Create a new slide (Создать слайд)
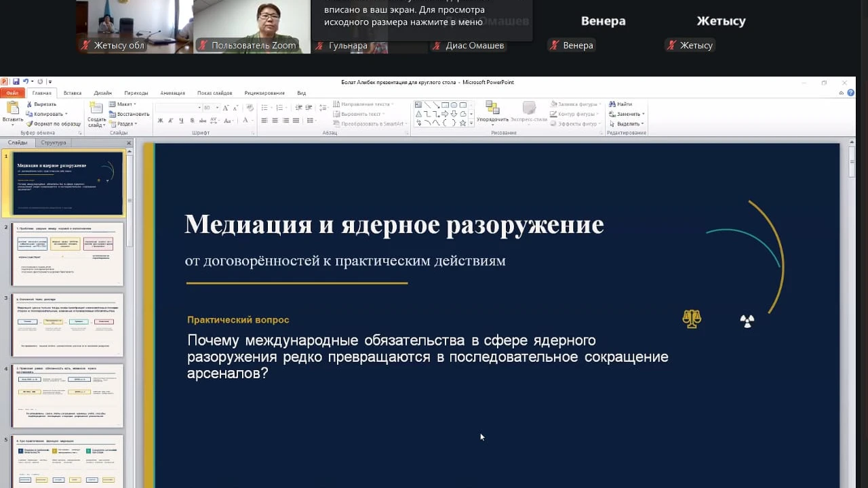Image resolution: width=868 pixels, height=488 pixels. [96, 115]
